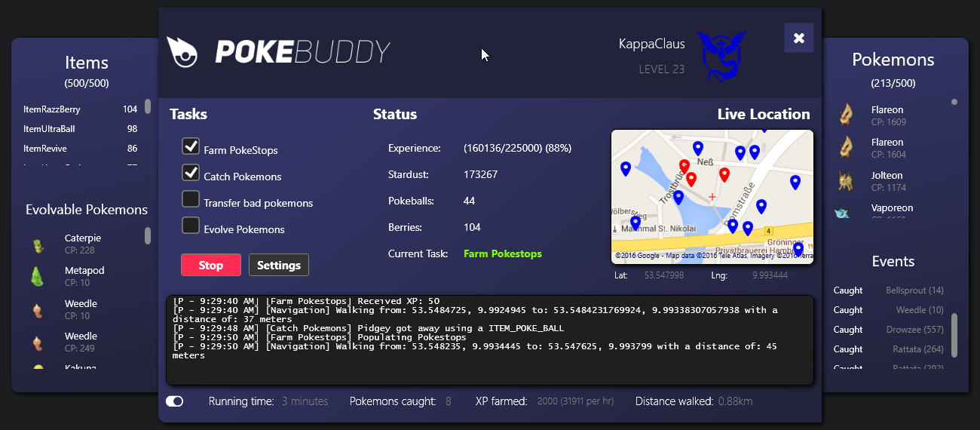
Task: Open the Settings button
Action: 279,265
